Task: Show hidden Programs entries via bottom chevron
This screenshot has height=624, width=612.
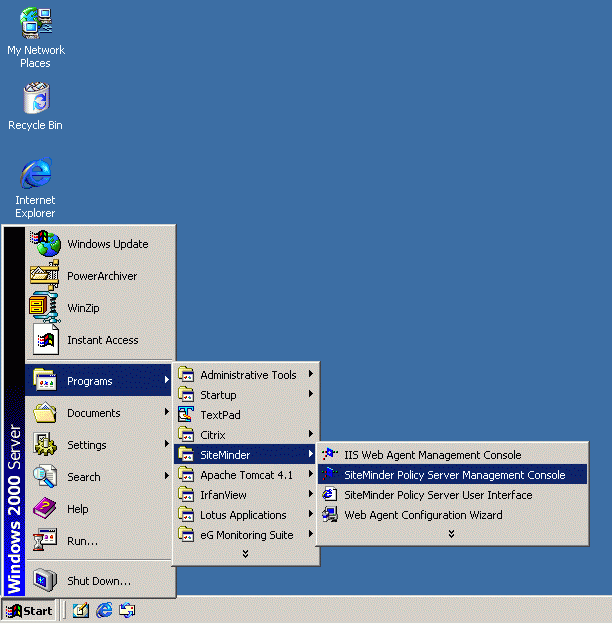Action: pos(246,554)
